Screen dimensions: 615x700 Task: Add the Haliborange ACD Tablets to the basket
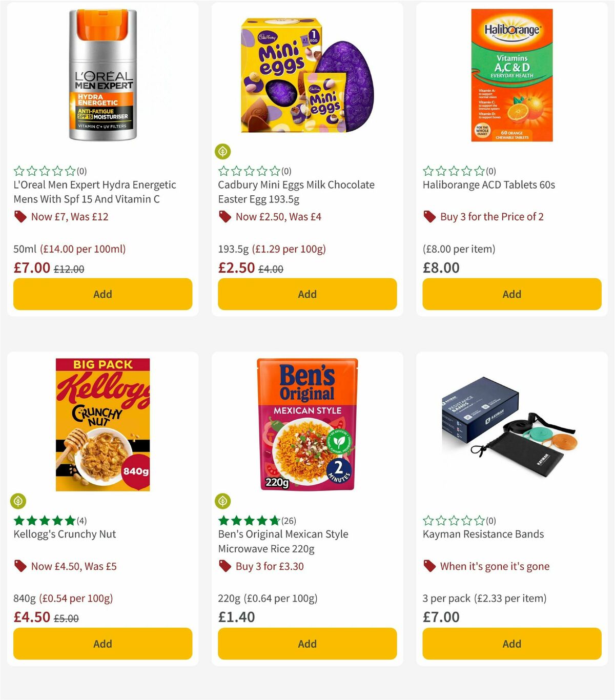point(511,294)
